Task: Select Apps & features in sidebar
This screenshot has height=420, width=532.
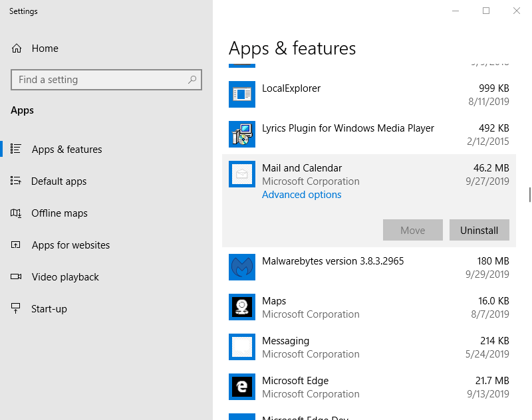Action: [x=67, y=149]
